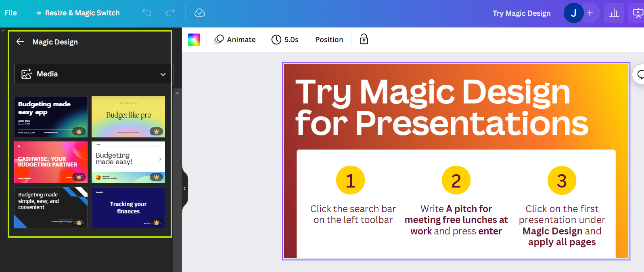Image resolution: width=644 pixels, height=272 pixels.
Task: Select the 'Budget like pro' template thumbnail
Action: pyautogui.click(x=128, y=117)
